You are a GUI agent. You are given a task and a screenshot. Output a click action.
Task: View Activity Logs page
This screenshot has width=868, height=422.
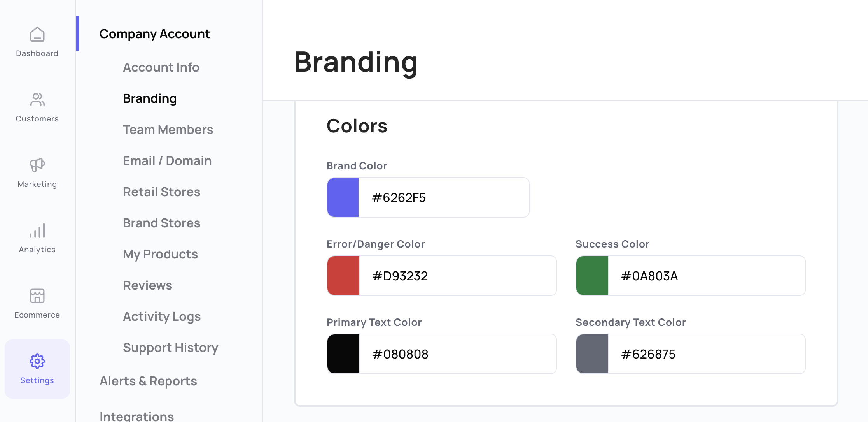click(162, 316)
